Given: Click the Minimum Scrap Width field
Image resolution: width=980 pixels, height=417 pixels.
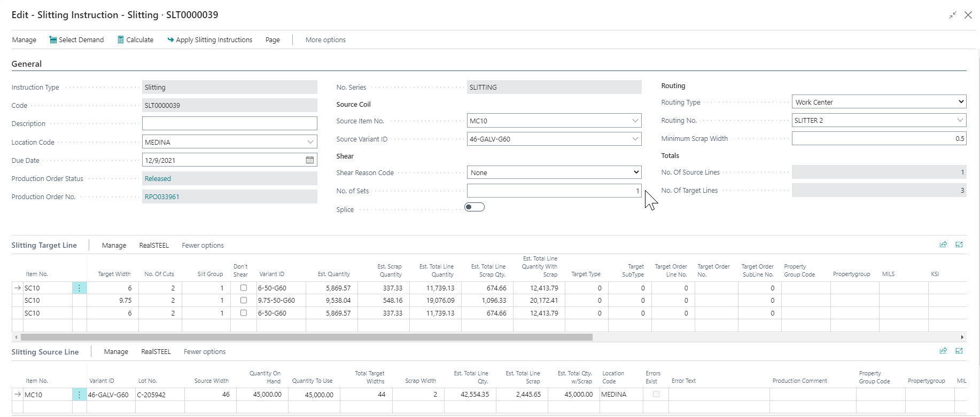Looking at the screenshot, I should click(879, 138).
